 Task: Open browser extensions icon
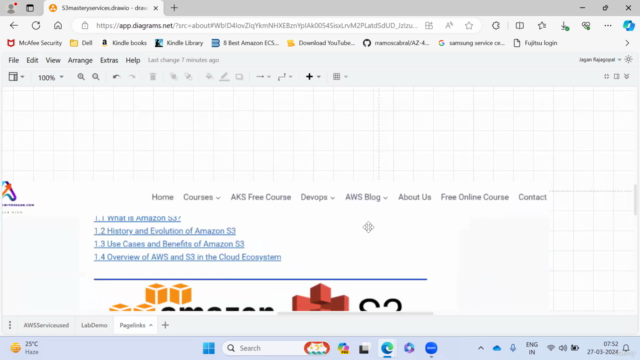[x=496, y=26]
